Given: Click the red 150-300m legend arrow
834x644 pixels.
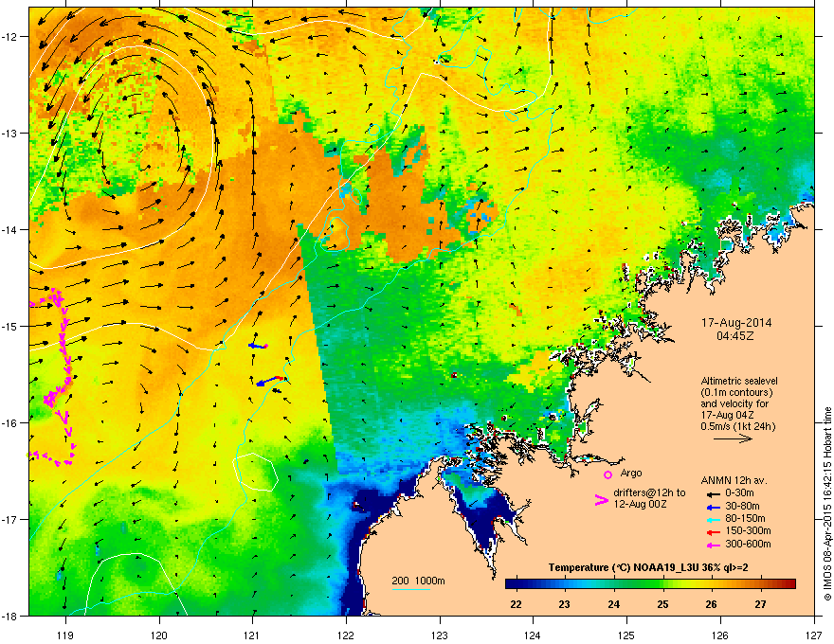Looking at the screenshot, I should (x=712, y=531).
